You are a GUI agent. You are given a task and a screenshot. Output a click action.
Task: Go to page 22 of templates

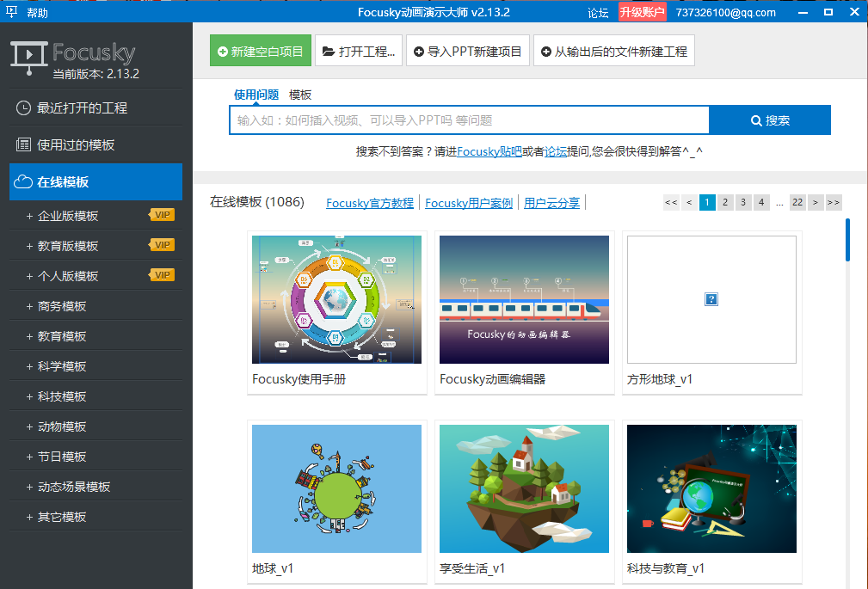797,203
